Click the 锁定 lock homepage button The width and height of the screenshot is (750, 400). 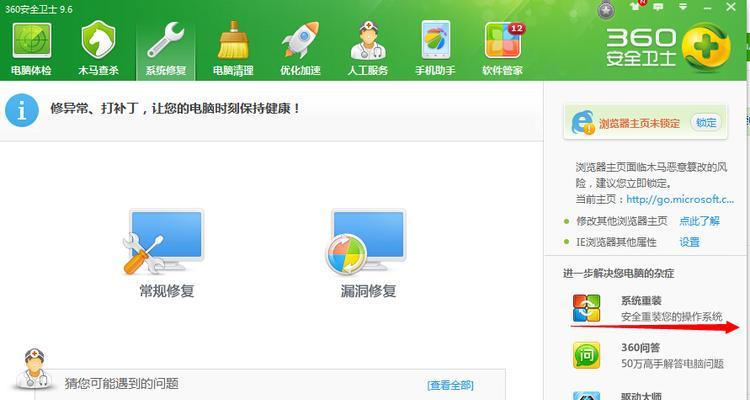click(x=706, y=122)
